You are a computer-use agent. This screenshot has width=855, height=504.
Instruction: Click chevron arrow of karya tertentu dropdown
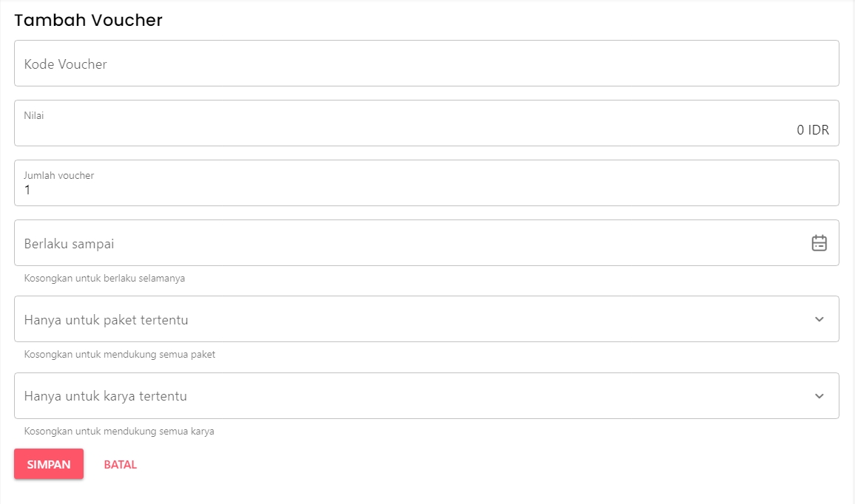pyautogui.click(x=819, y=396)
